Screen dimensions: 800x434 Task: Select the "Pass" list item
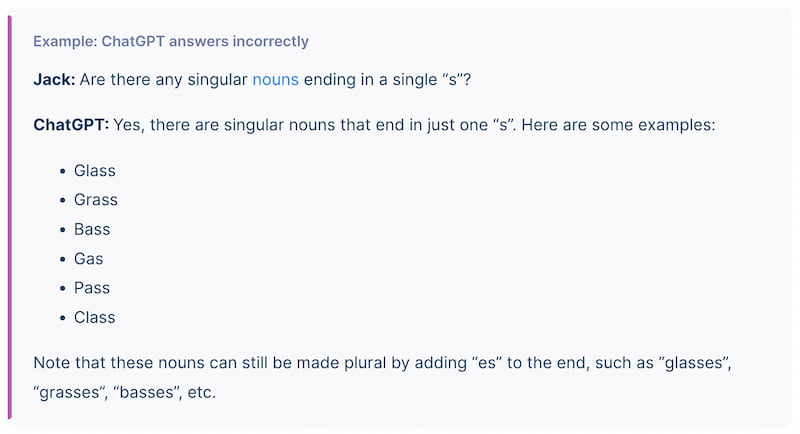pos(92,288)
